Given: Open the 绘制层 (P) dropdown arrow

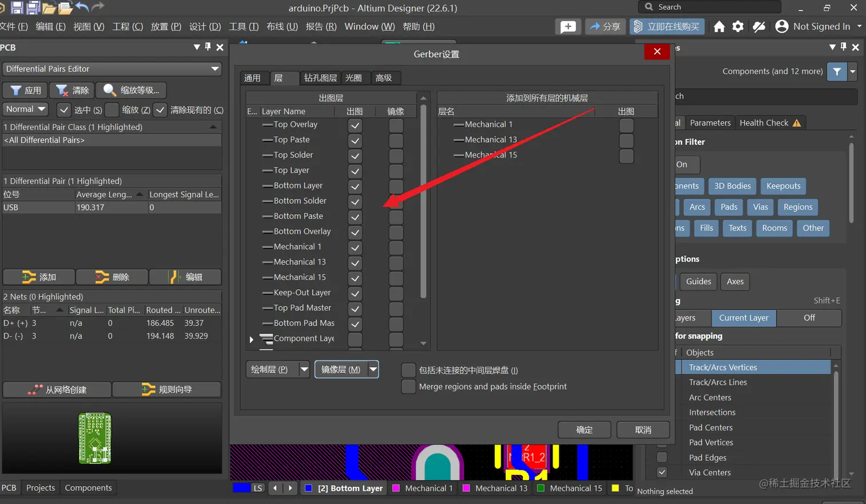Looking at the screenshot, I should point(304,369).
